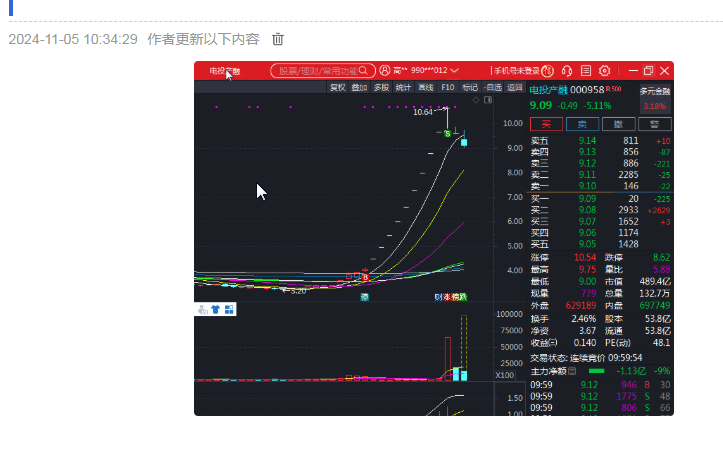Click the 10.64 high price label on chart
723x452 pixels.
(x=423, y=112)
